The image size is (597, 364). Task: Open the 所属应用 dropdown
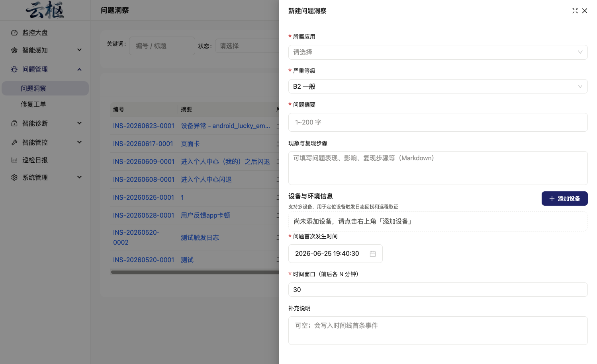[x=438, y=52]
